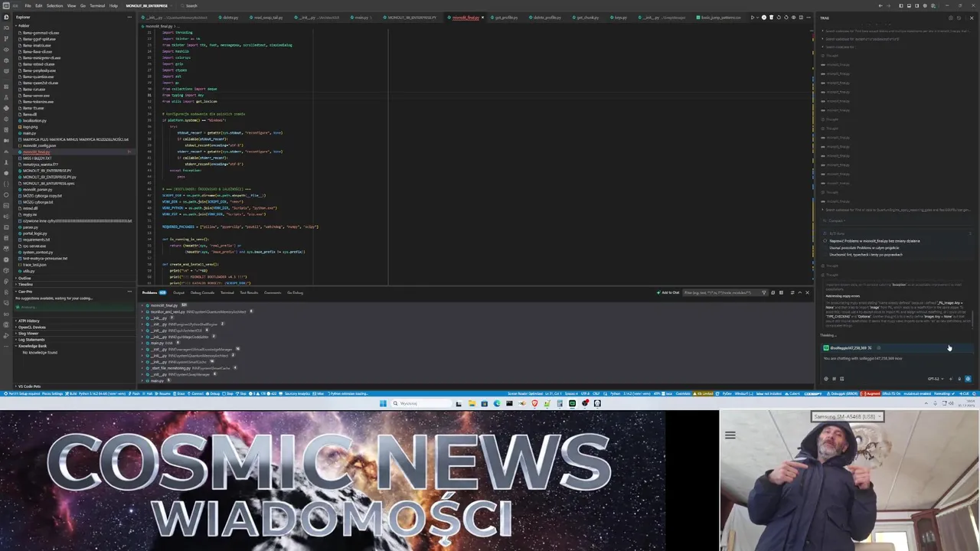This screenshot has width=980, height=551.
Task: Open the Explorer view in the activity bar
Action: pyautogui.click(x=6, y=17)
